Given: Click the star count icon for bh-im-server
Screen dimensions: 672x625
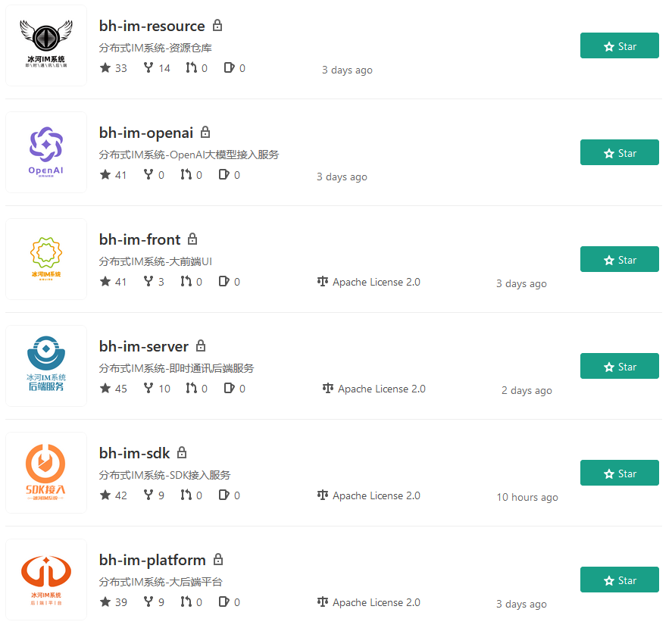Looking at the screenshot, I should (x=105, y=388).
